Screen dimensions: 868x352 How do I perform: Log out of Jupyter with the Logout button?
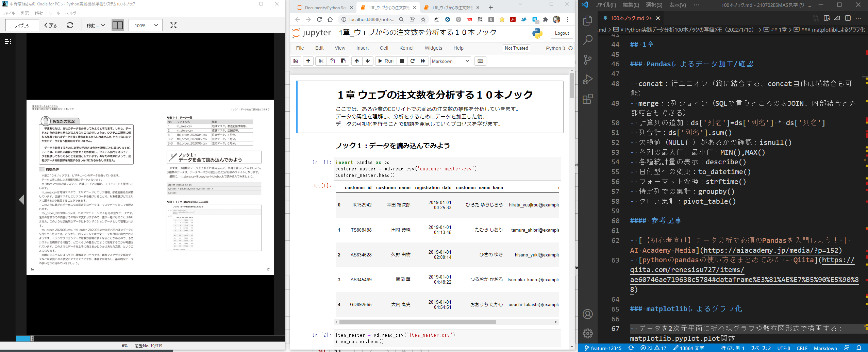coord(562,33)
